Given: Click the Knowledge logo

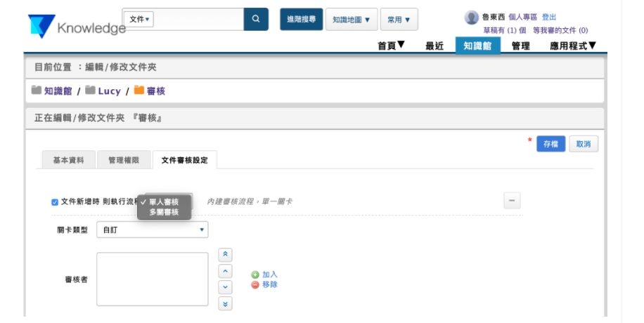Looking at the screenshot, I should (x=76, y=27).
